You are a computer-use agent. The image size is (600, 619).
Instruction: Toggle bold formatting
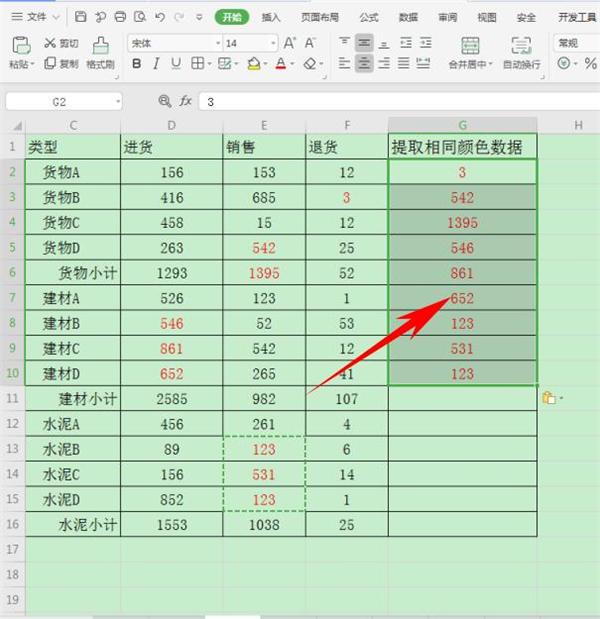137,64
